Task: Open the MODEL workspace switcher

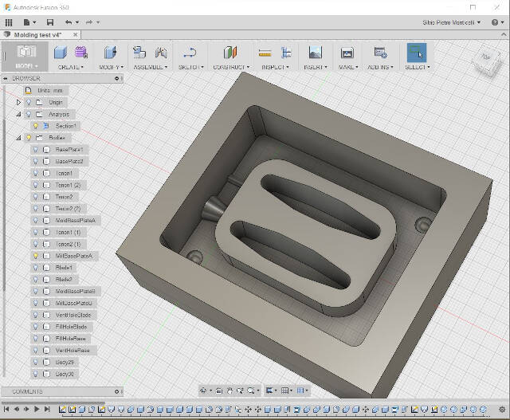Action: [26, 57]
